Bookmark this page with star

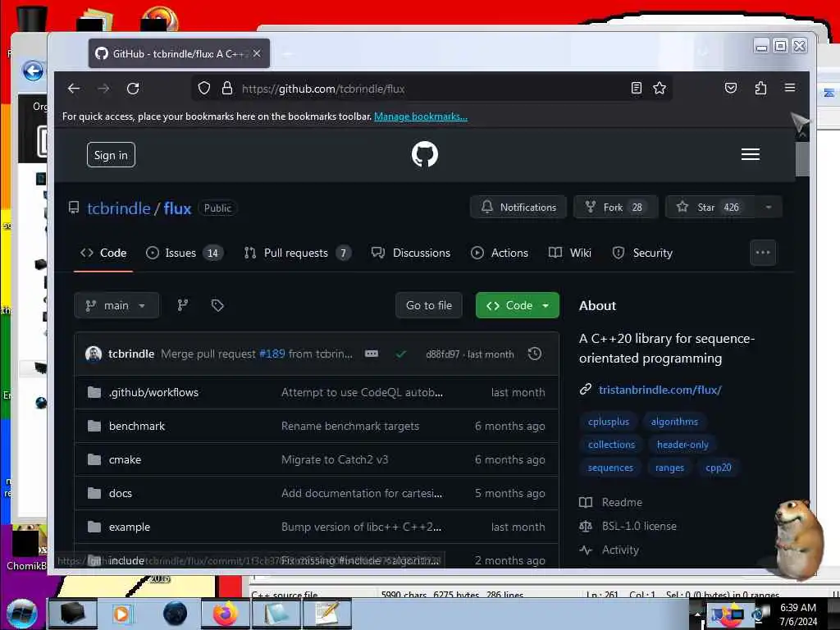tap(660, 89)
